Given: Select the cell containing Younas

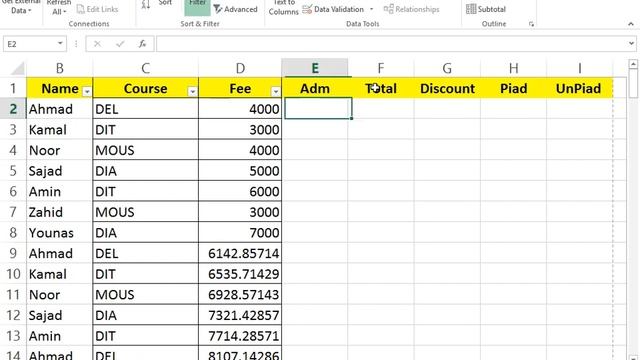Looking at the screenshot, I should click(60, 233).
